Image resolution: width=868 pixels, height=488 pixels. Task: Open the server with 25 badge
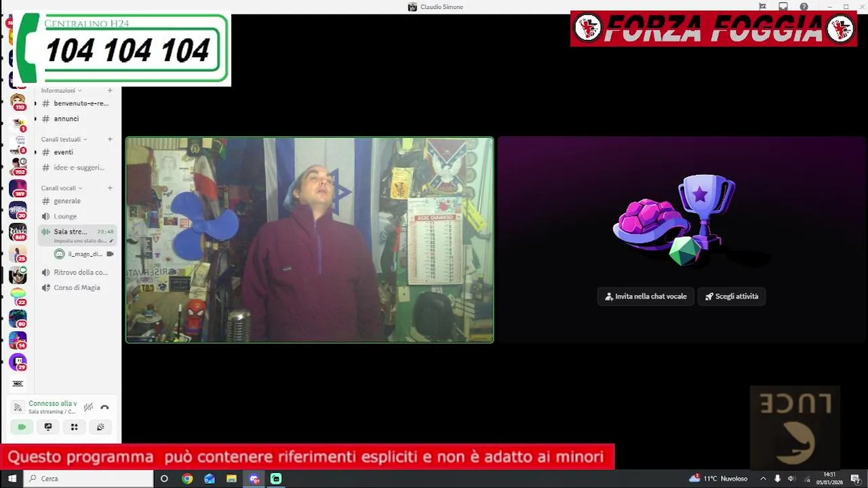pos(18,253)
